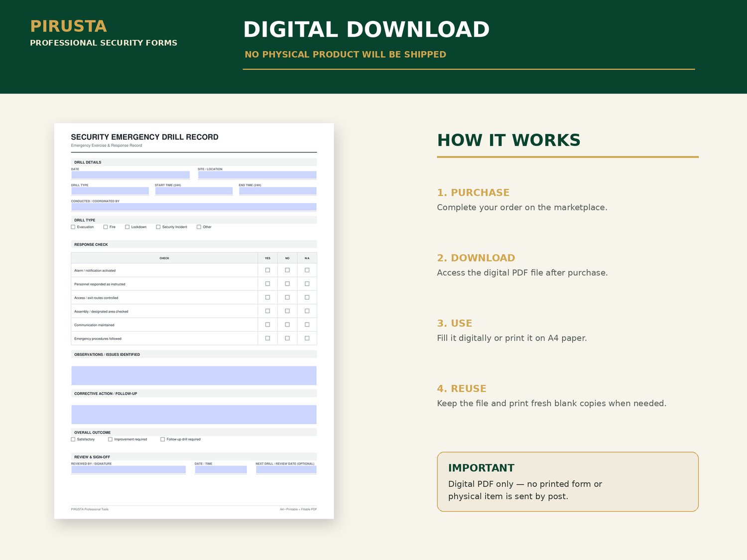Click the '3. USE' step heading

point(455,323)
